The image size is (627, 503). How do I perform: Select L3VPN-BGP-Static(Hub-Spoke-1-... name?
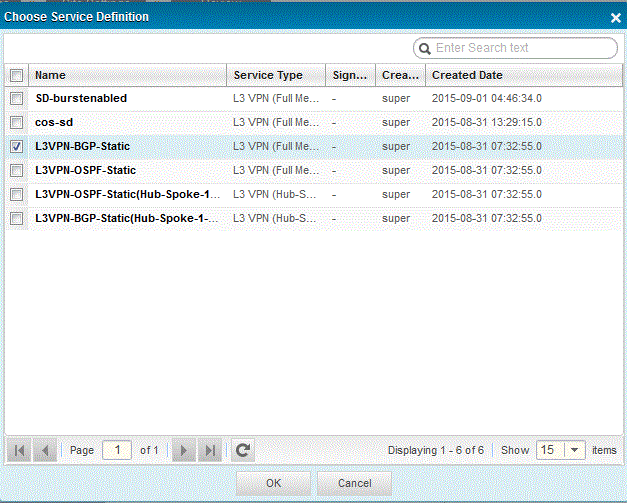tap(127, 218)
